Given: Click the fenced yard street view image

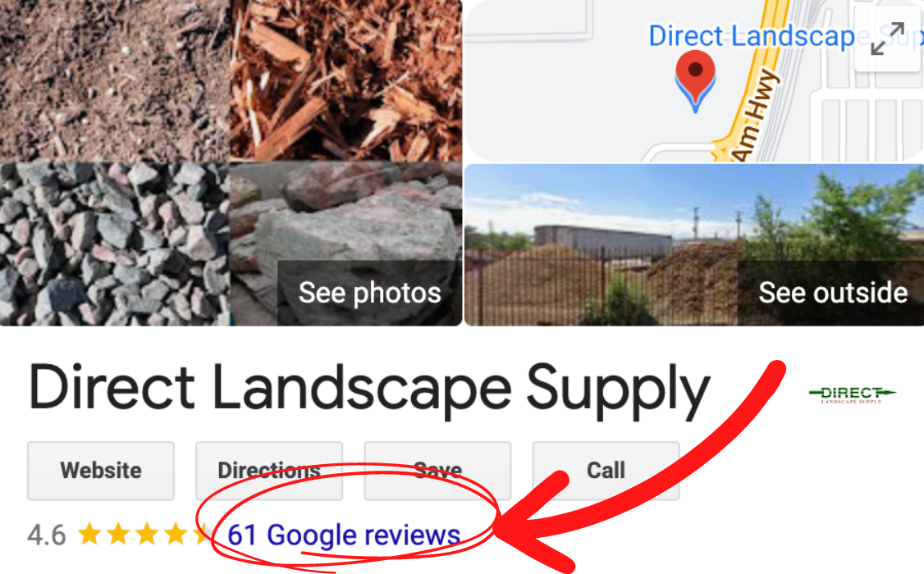Looking at the screenshot, I should (x=601, y=244).
